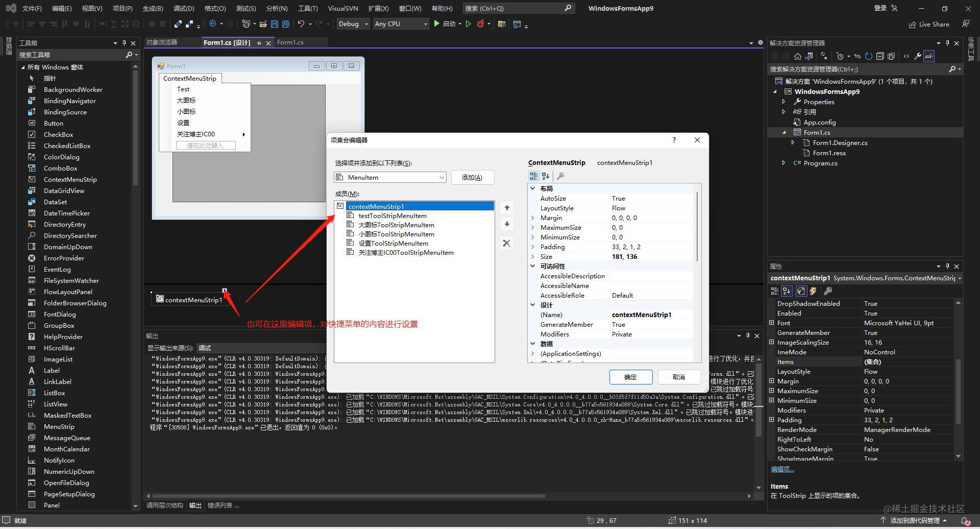Image resolution: width=980 pixels, height=529 pixels.
Task: Collapse the 布局 category in collection editor
Action: [x=533, y=188]
